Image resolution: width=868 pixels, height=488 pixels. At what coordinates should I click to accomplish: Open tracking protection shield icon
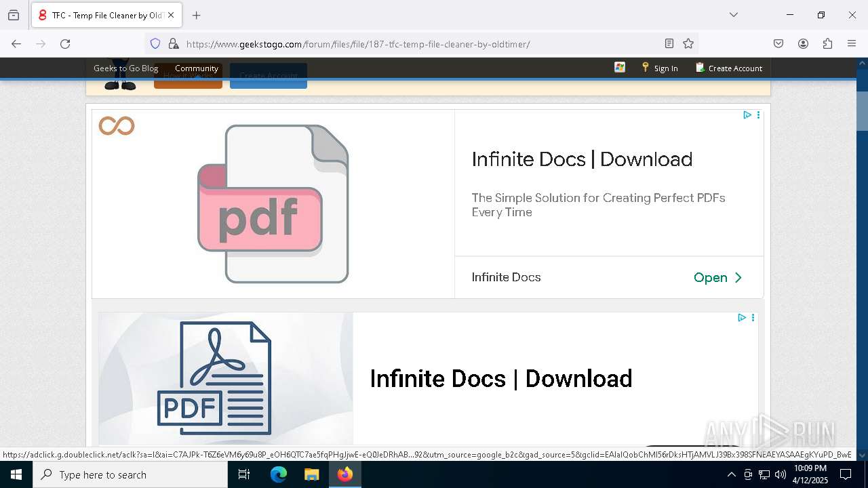[155, 43]
